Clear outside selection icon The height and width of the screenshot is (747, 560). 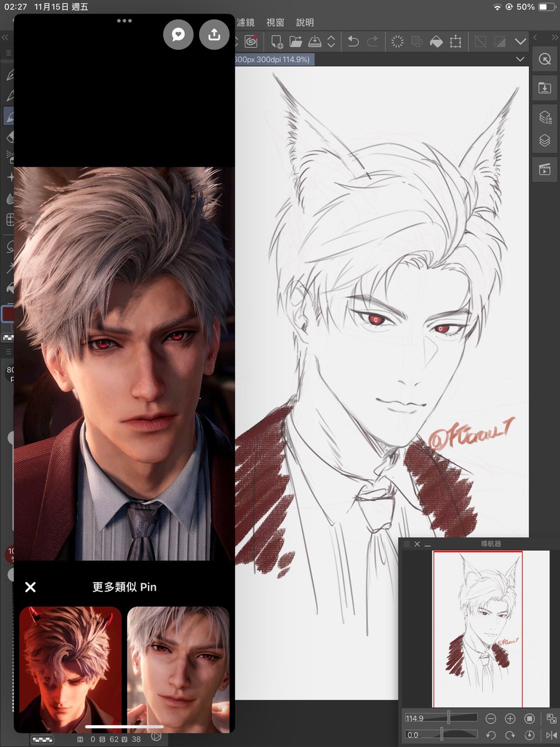point(417,42)
